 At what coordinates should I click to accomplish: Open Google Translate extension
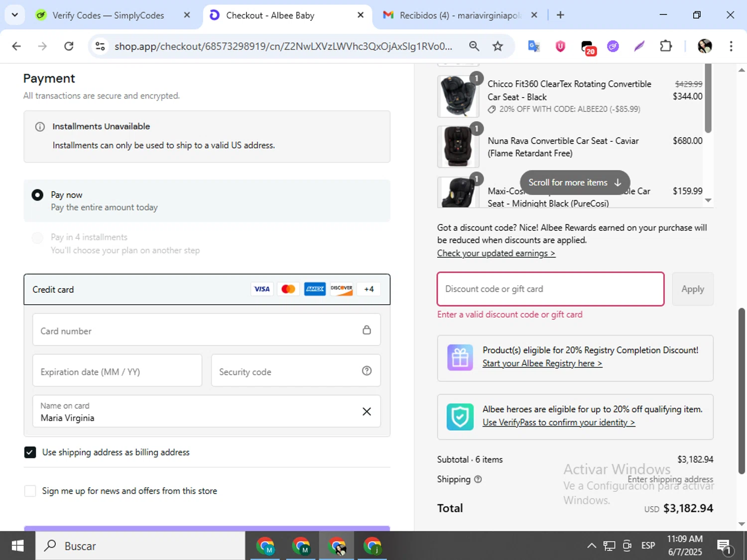[x=534, y=46]
